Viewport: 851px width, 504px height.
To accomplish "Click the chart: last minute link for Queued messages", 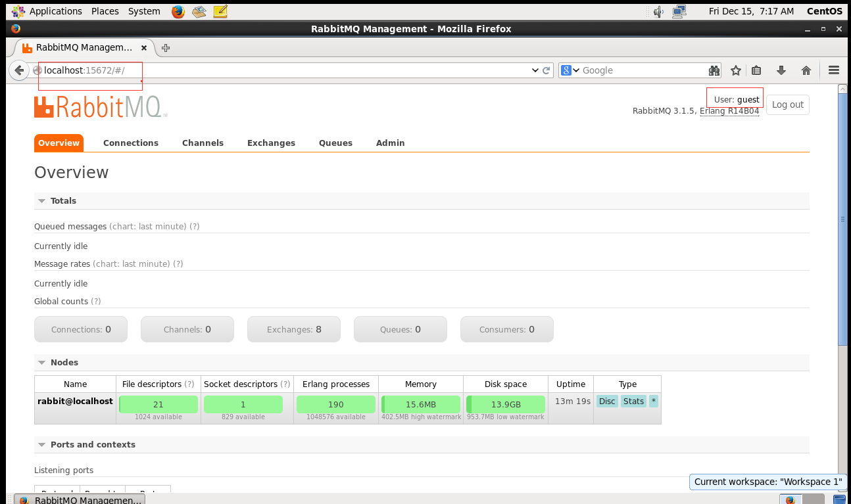I will [x=148, y=227].
